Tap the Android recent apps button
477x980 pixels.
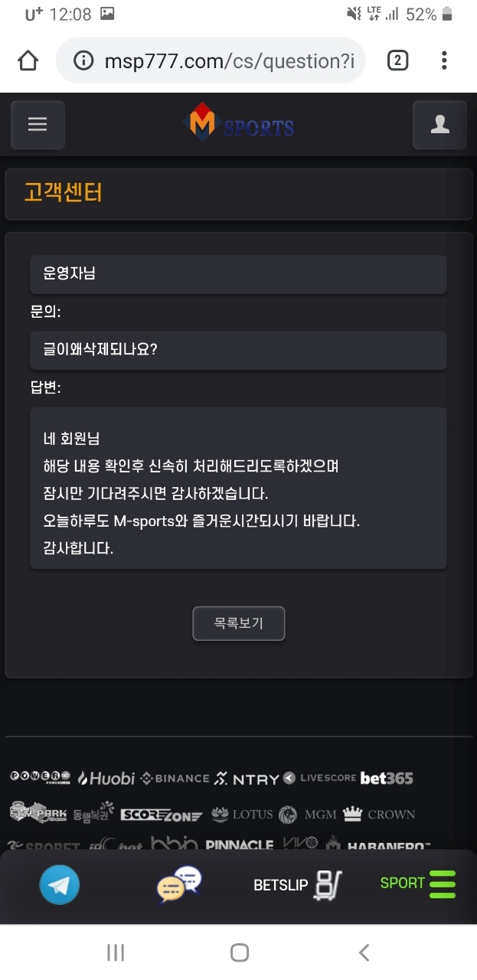[x=116, y=952]
